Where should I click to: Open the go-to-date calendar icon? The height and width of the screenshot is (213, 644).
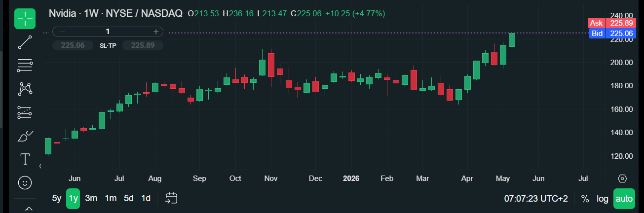click(171, 198)
